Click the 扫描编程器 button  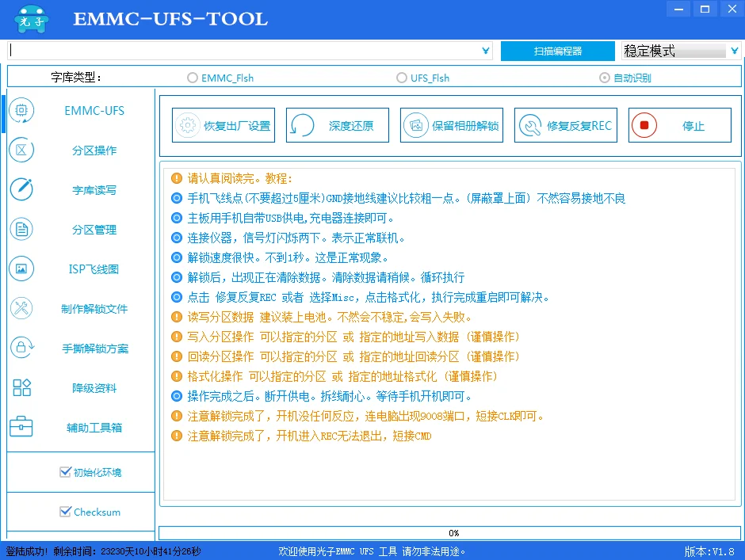point(558,51)
